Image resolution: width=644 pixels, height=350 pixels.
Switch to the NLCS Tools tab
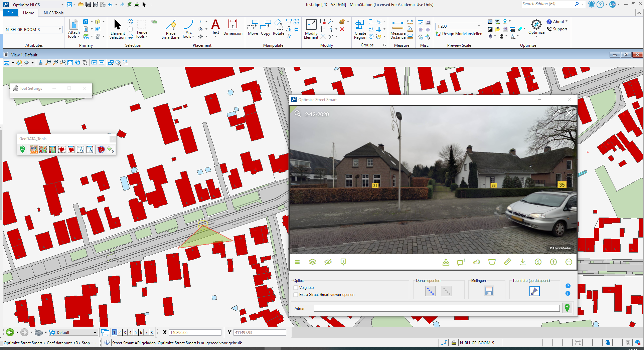click(x=53, y=13)
